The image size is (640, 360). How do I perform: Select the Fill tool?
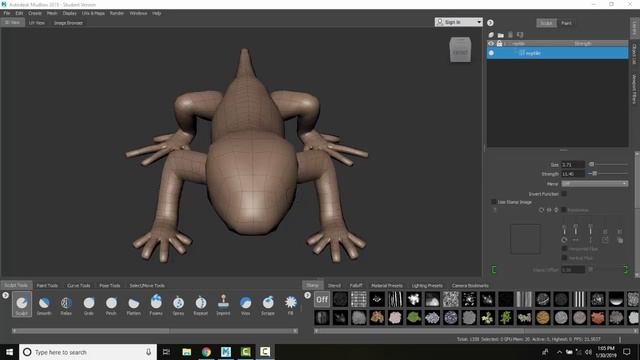pyautogui.click(x=291, y=304)
